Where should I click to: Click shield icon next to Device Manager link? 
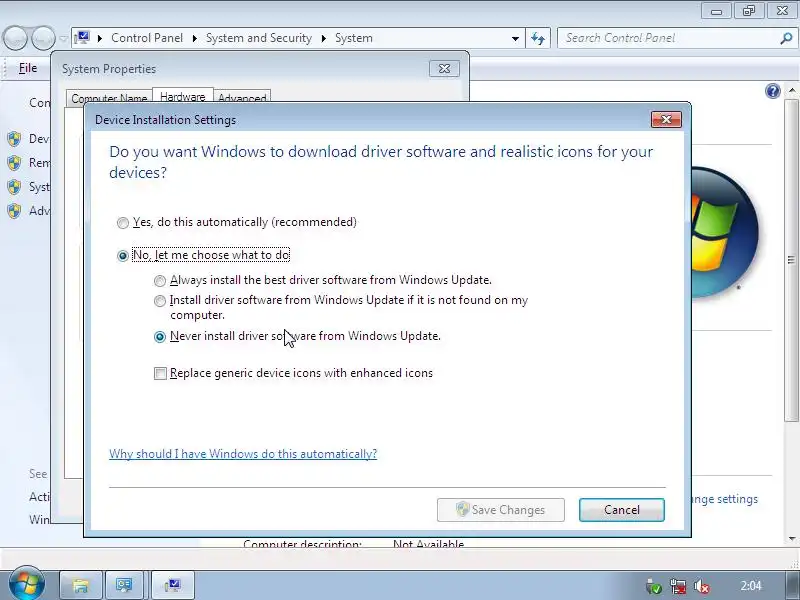(x=14, y=139)
